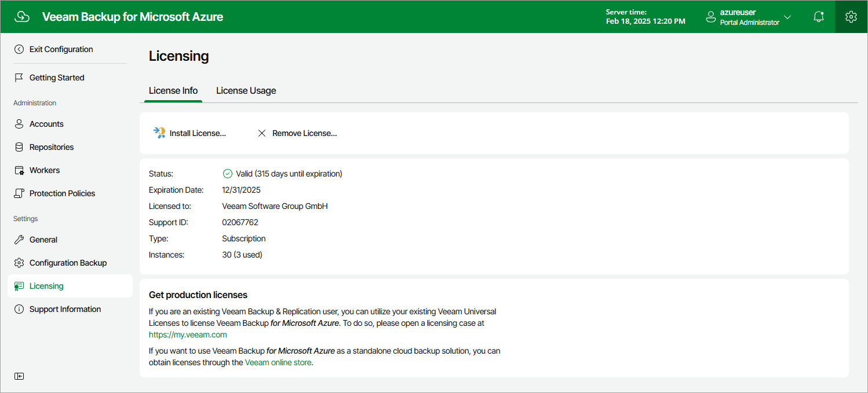Click the Licensed to: field label
Image resolution: width=868 pixels, height=393 pixels.
tap(170, 206)
